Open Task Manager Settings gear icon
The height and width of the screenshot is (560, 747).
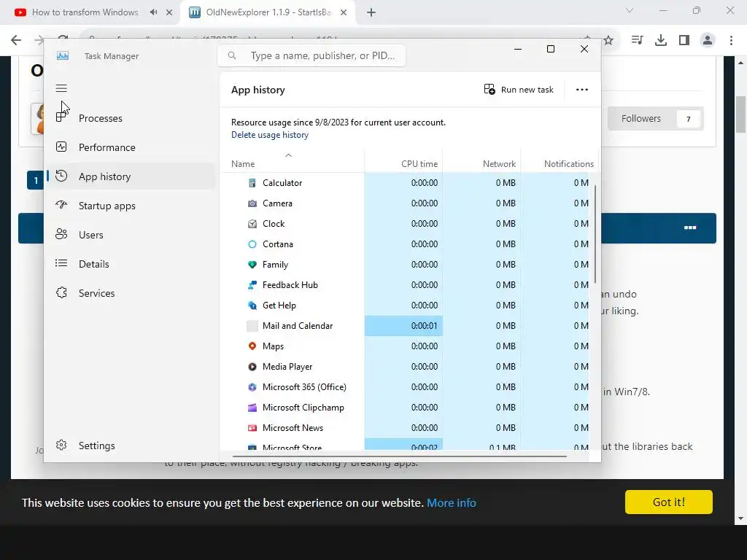click(61, 445)
